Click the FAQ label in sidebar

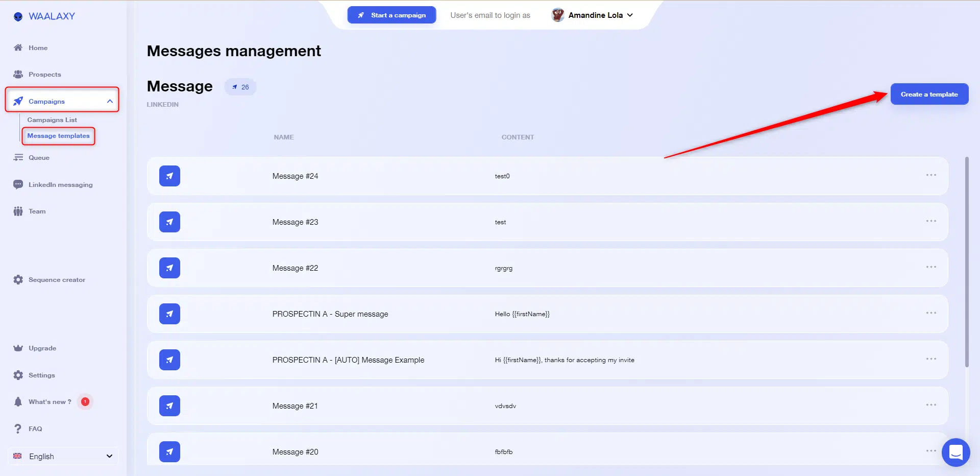pyautogui.click(x=35, y=429)
